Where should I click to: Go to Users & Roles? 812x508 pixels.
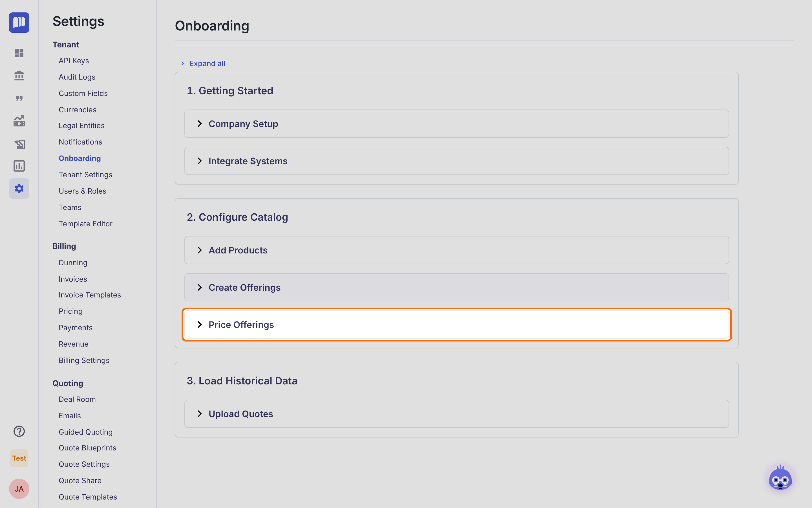click(x=83, y=191)
